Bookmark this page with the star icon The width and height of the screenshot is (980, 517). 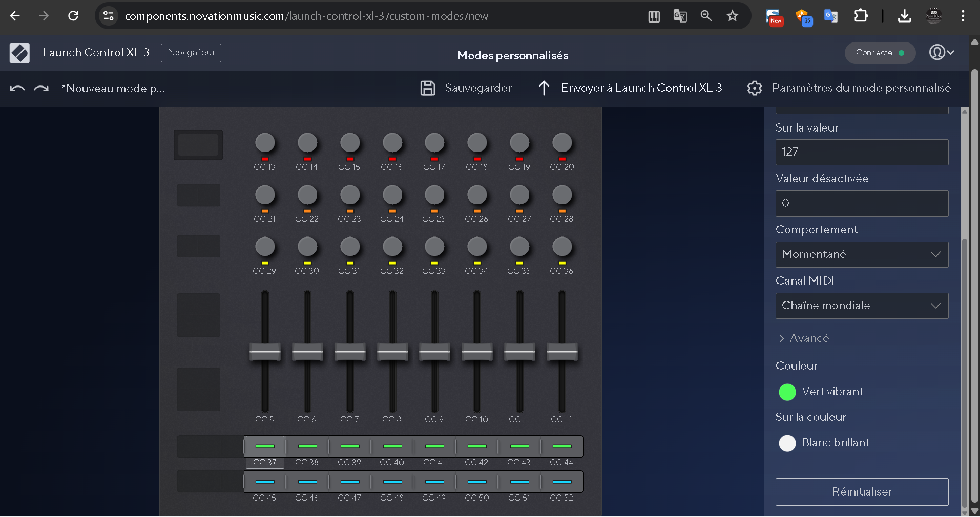coord(732,16)
